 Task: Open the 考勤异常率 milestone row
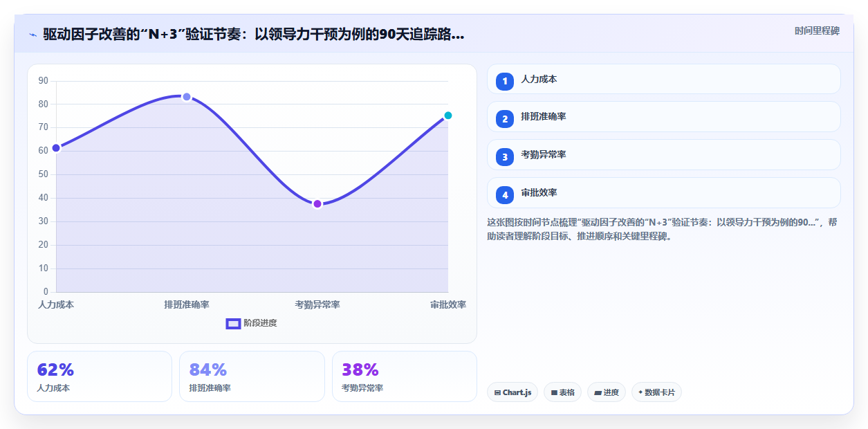[664, 155]
